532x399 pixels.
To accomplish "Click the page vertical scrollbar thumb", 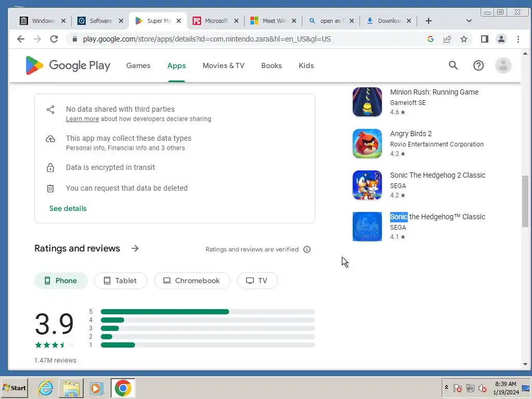I will [x=525, y=201].
